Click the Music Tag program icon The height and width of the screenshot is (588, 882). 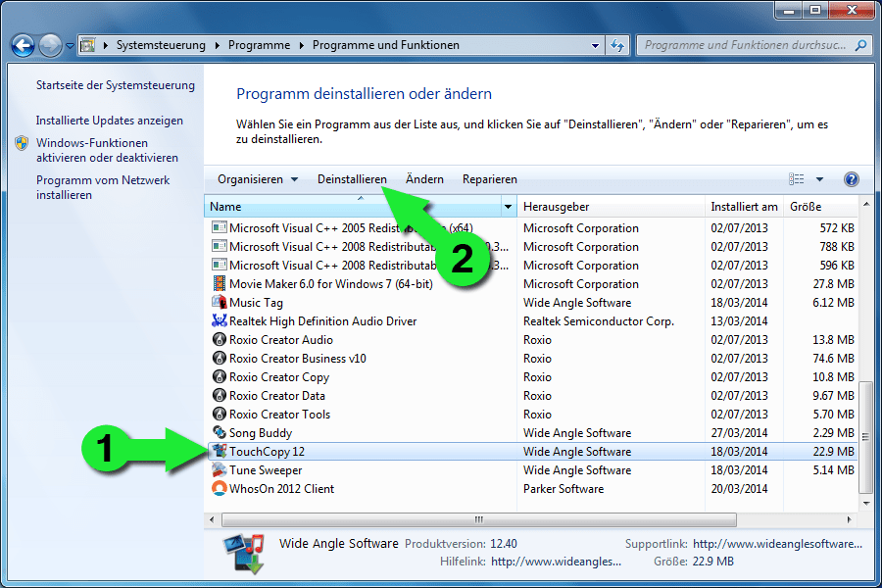[x=219, y=302]
